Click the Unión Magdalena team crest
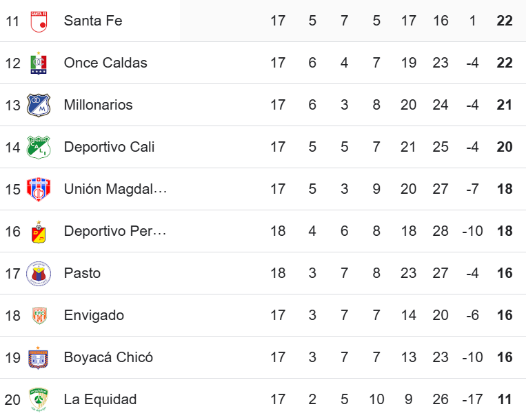Viewport: 526px width, 420px height. tap(39, 190)
